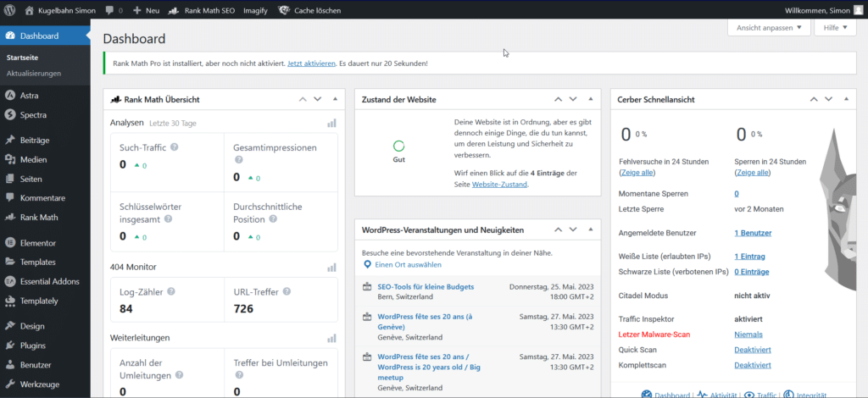The image size is (868, 398).
Task: Click help icon next to Log-Zähler
Action: [171, 291]
